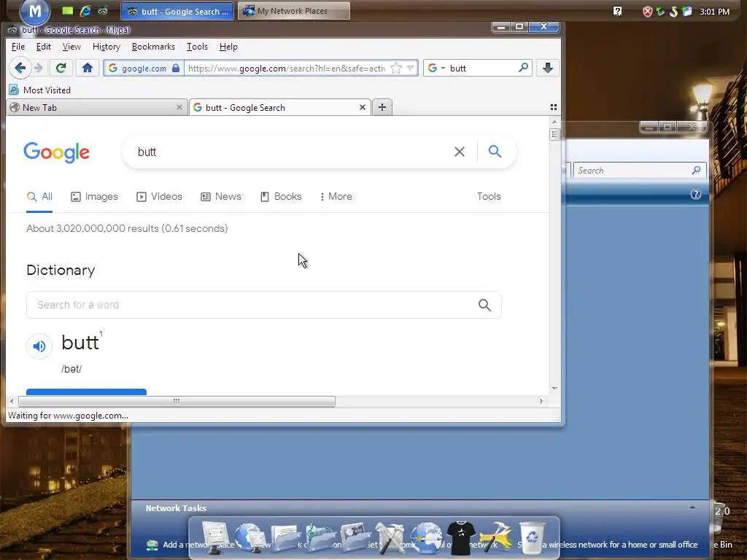The height and width of the screenshot is (560, 747).
Task: Click the red shield tray icon
Action: click(647, 12)
